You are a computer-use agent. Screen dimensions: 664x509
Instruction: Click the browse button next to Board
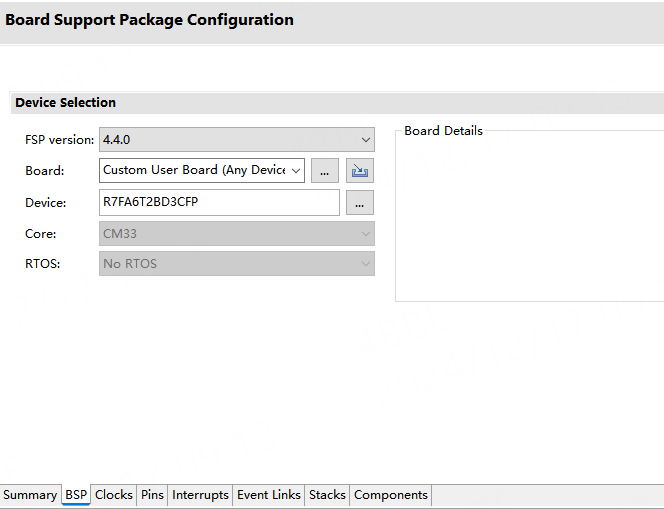[325, 171]
